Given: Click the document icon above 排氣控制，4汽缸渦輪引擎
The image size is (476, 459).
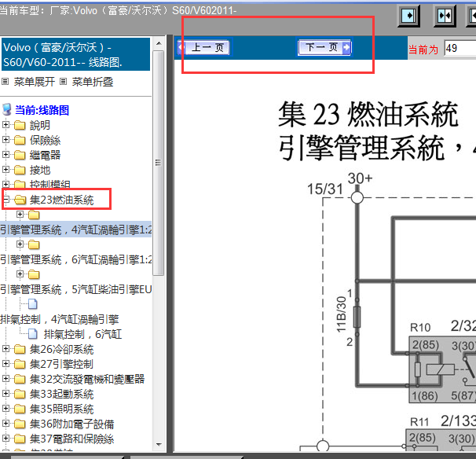Looking at the screenshot, I should point(33,303).
